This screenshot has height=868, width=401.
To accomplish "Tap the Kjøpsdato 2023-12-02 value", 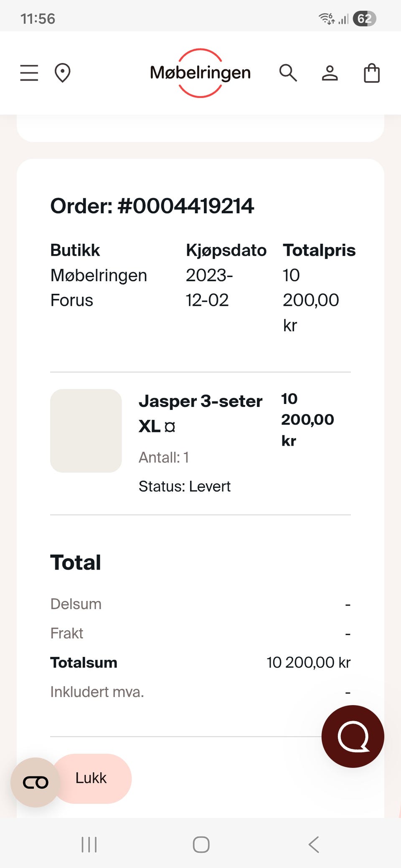I will [209, 288].
